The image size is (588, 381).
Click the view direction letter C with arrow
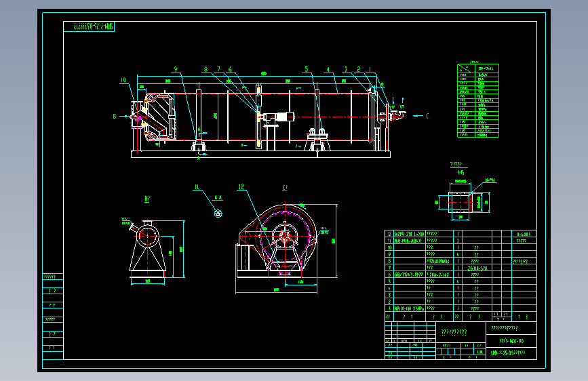click(x=420, y=116)
